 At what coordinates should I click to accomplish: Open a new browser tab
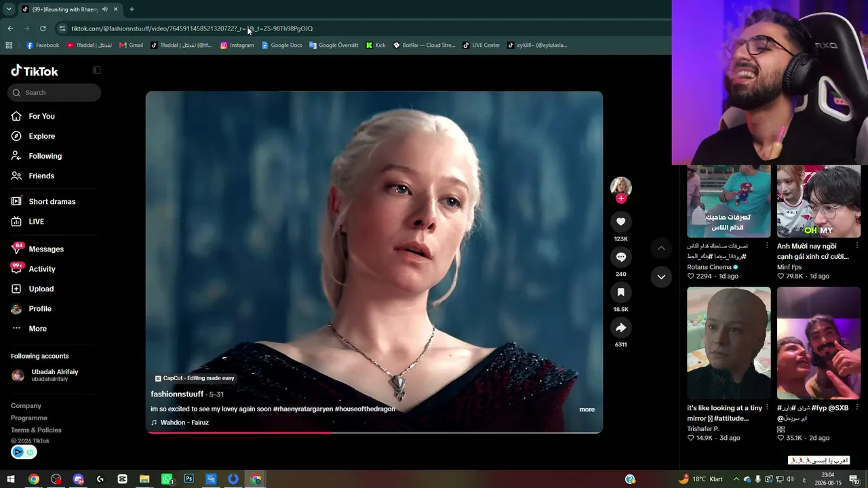coord(132,9)
